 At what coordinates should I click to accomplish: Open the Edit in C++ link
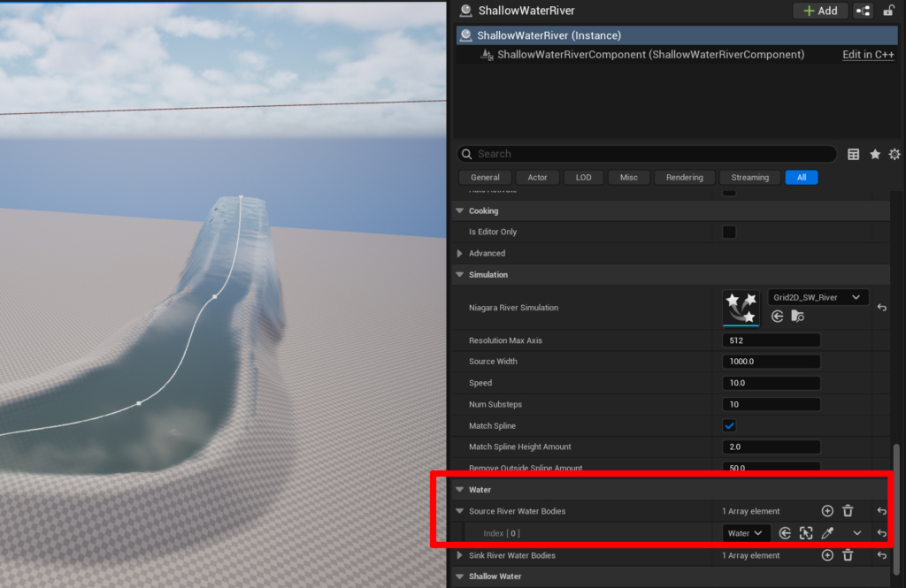868,55
